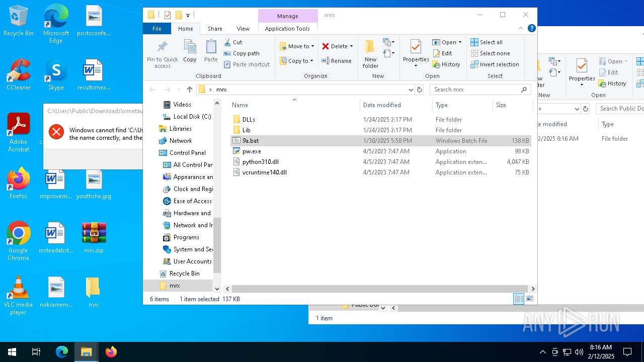Select CCleaner desktop shortcut

point(19,75)
